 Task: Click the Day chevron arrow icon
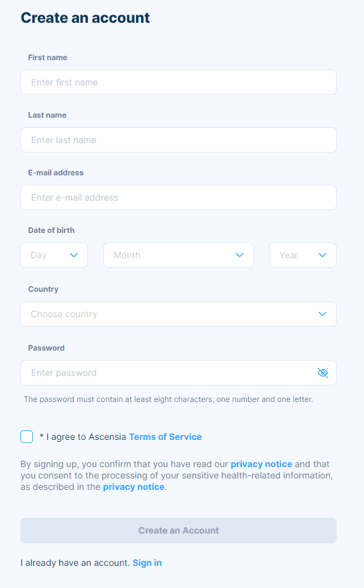[x=74, y=255]
